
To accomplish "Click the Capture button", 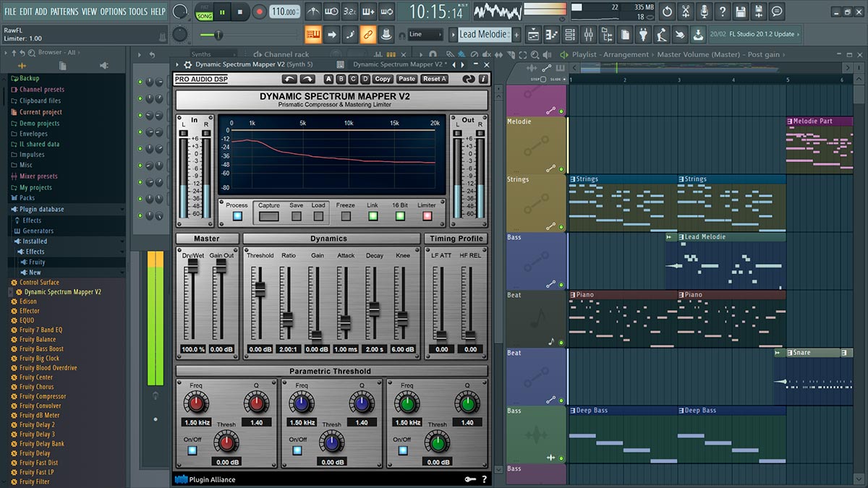I will pos(269,215).
